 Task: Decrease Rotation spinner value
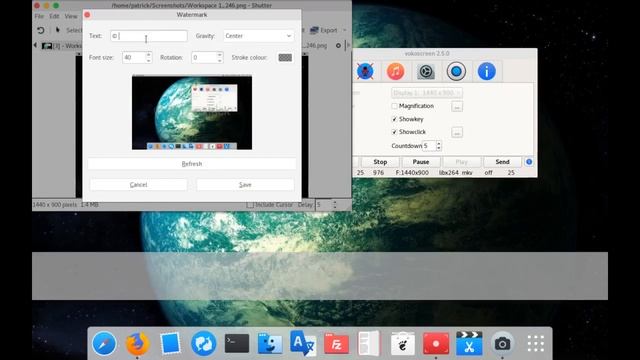click(x=220, y=60)
